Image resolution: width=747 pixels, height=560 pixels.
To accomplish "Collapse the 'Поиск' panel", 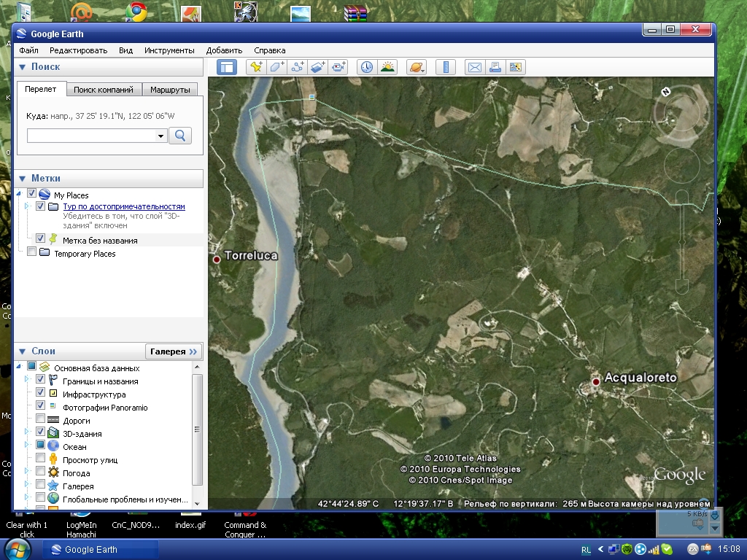I will pyautogui.click(x=22, y=67).
